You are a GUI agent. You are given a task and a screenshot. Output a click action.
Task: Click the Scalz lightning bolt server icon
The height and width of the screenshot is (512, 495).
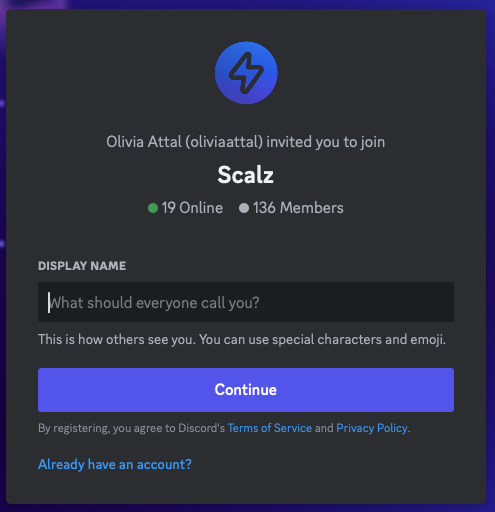pos(246,73)
